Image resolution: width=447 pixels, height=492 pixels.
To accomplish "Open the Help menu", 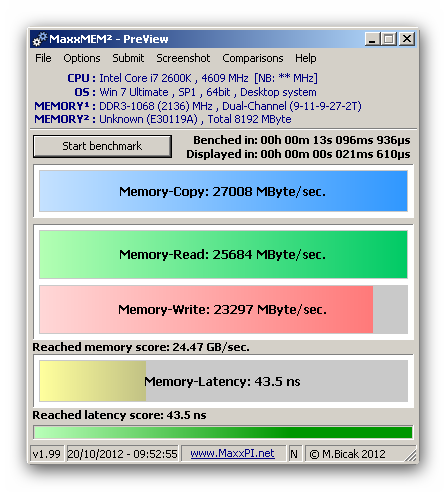I will click(x=305, y=58).
